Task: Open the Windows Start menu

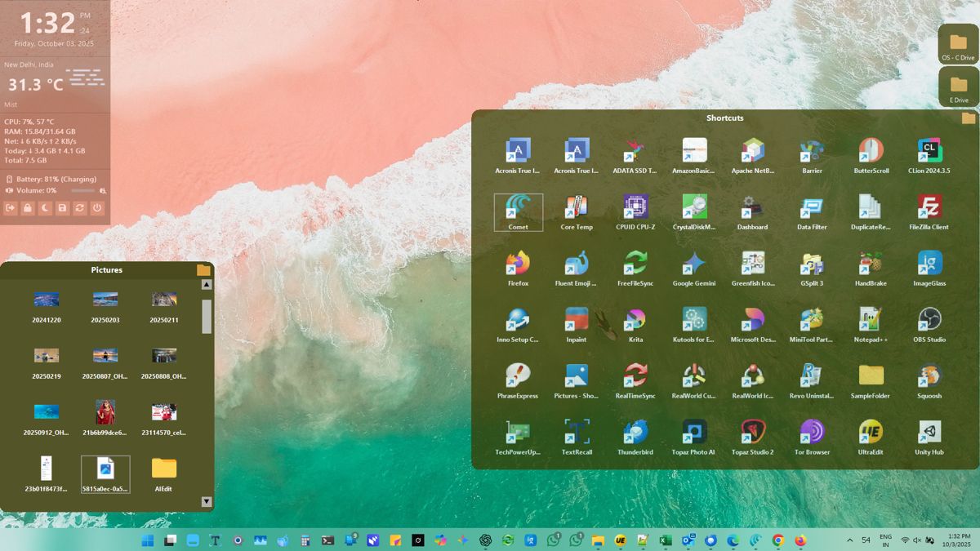Action: pos(148,540)
